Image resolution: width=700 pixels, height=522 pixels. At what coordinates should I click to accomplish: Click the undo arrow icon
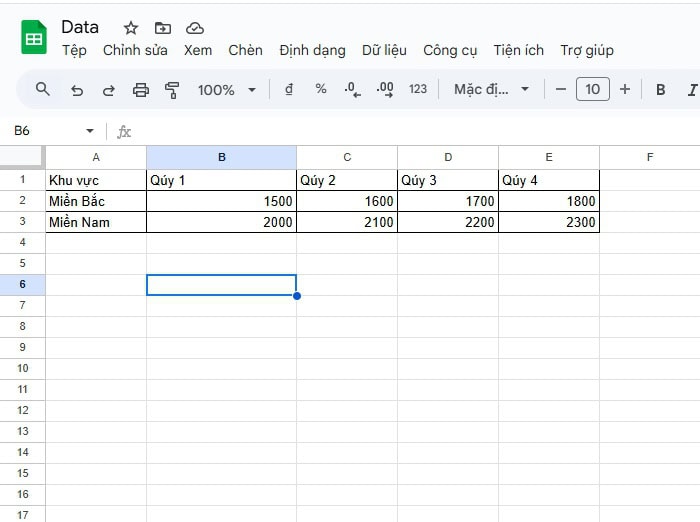(x=77, y=90)
